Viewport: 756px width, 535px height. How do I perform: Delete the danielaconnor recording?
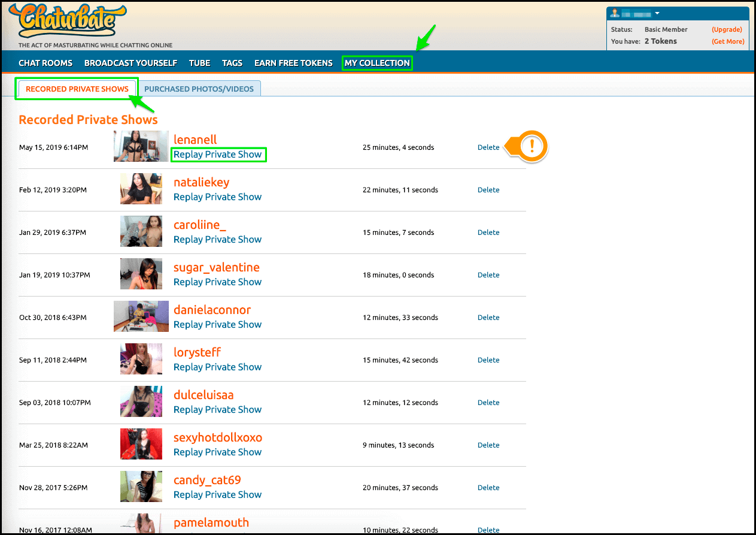click(488, 318)
